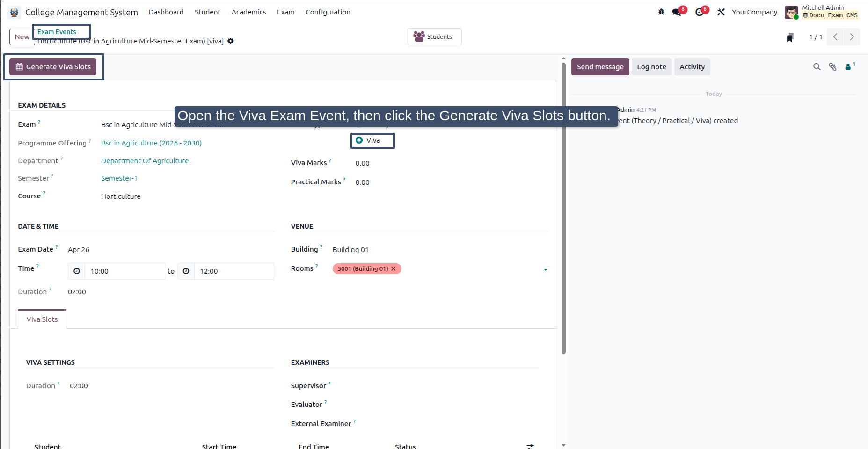
Task: Open the Exam menu
Action: pyautogui.click(x=286, y=12)
